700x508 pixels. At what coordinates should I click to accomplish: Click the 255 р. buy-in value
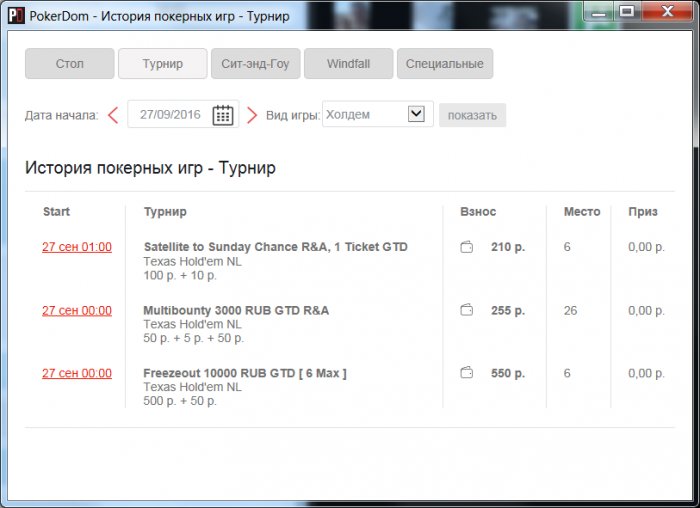click(508, 310)
